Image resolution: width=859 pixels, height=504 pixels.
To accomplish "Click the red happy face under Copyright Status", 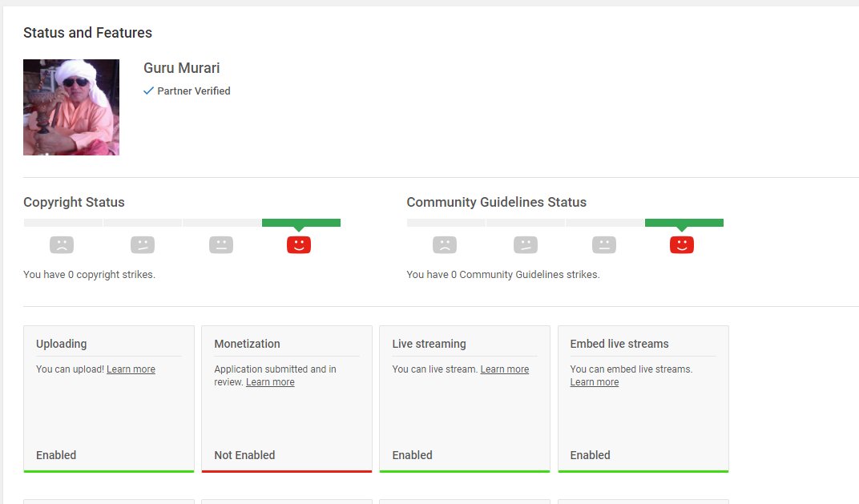I will (x=299, y=245).
